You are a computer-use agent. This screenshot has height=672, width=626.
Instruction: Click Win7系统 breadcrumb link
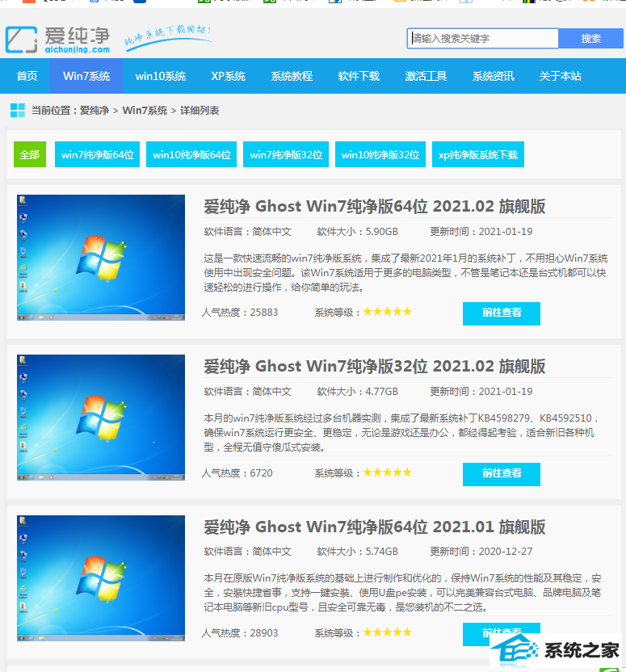pos(145,111)
